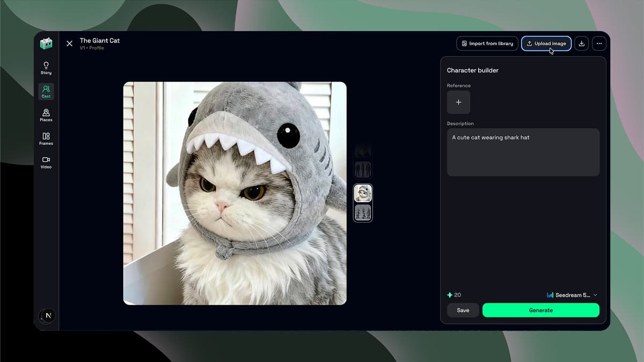This screenshot has width=644, height=362.
Task: Click into the Description text field
Action: 523,152
